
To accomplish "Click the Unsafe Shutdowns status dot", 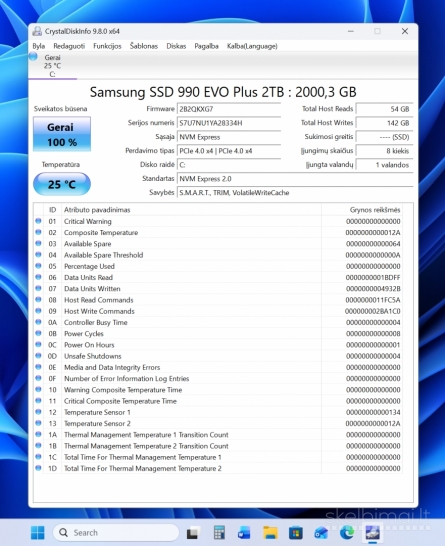I will (x=38, y=356).
